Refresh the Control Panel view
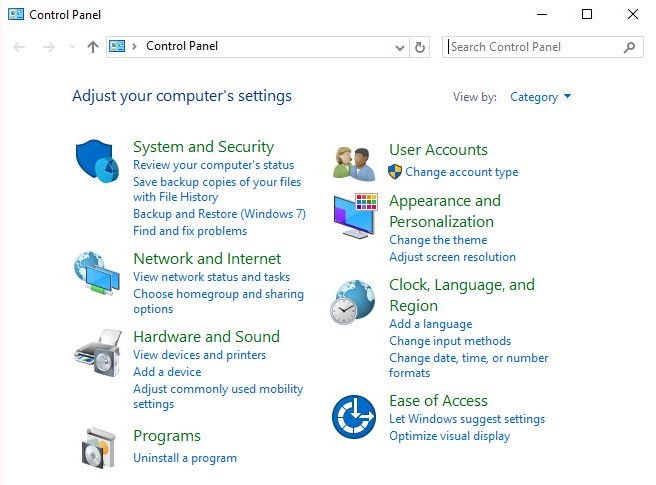 pyautogui.click(x=420, y=47)
